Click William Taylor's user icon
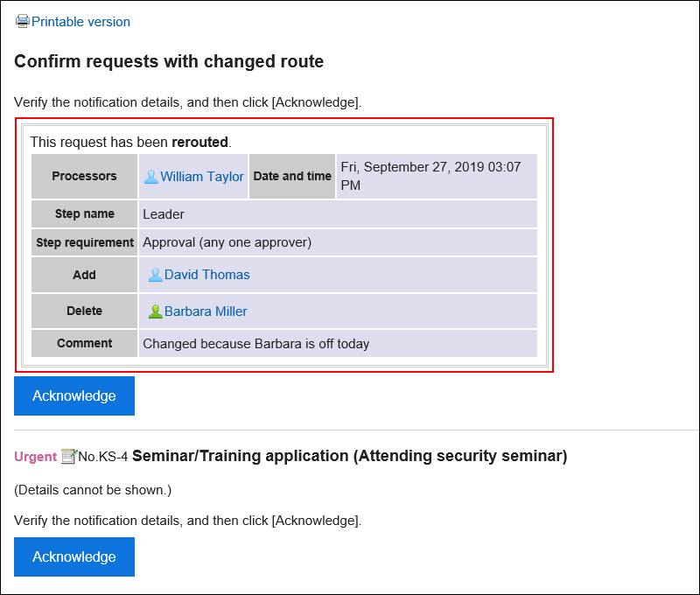The height and width of the screenshot is (595, 700). click(x=150, y=177)
